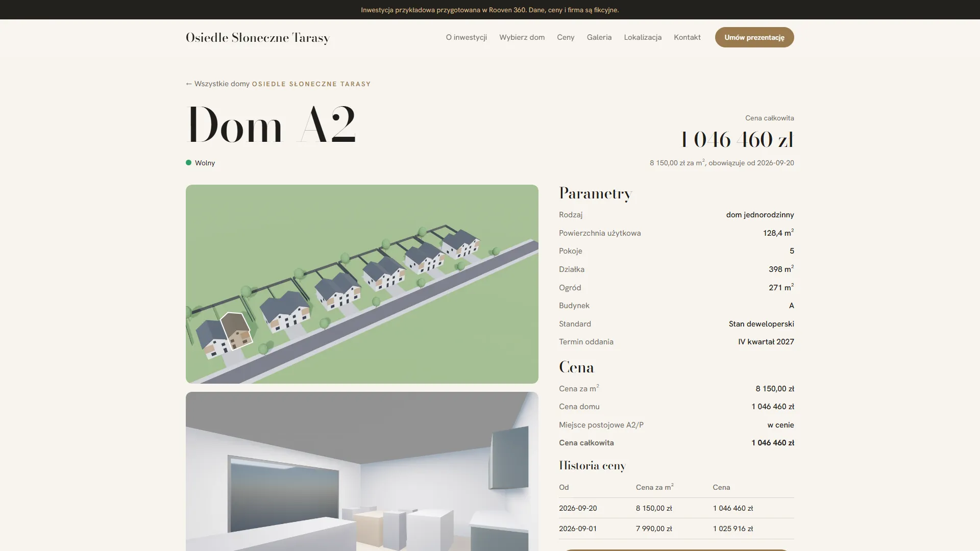Click the 2026-09-20 price history date

tap(578, 508)
